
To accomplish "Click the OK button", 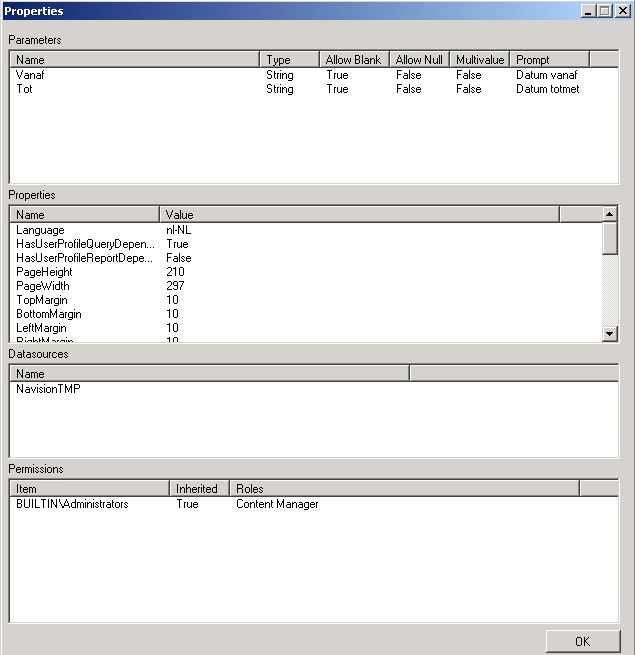I will click(583, 641).
